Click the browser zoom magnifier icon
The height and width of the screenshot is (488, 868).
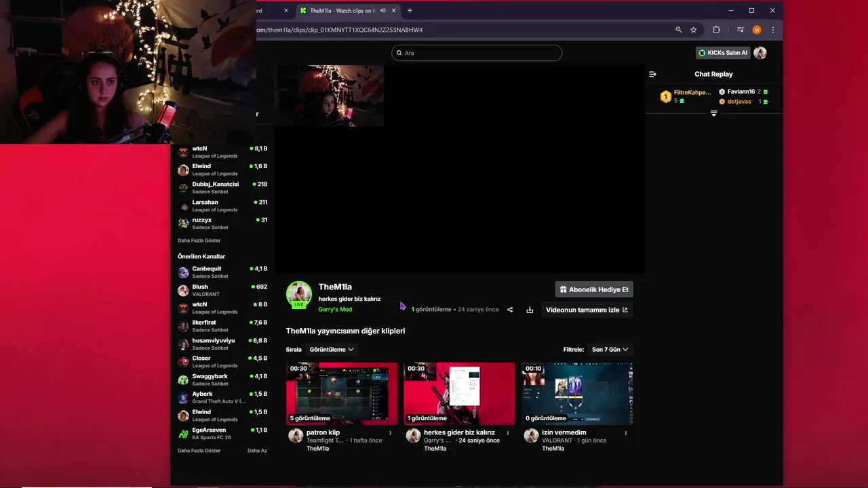pyautogui.click(x=678, y=30)
